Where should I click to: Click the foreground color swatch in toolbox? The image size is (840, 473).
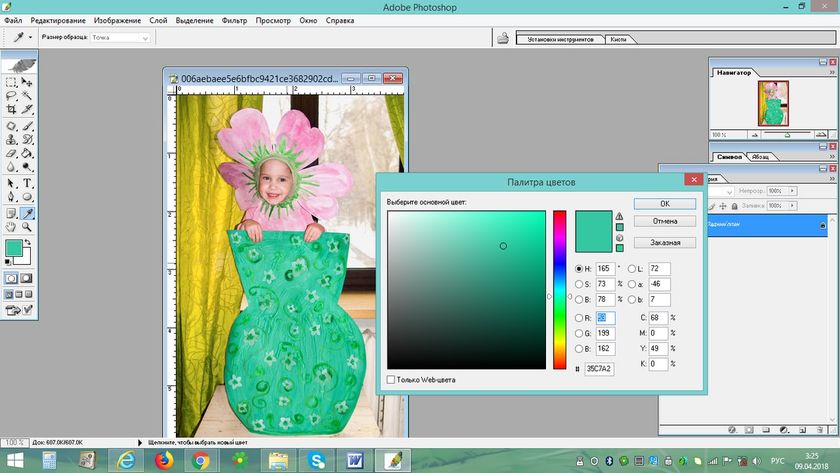point(13,248)
